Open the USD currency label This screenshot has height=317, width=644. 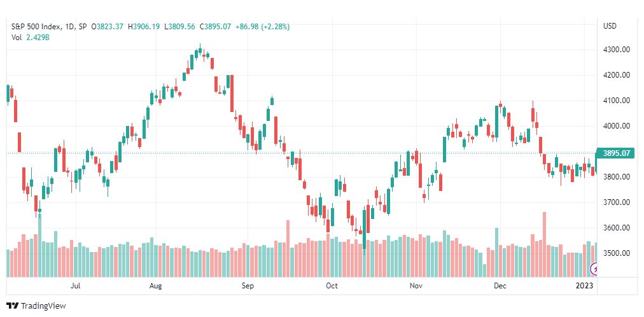(610, 26)
